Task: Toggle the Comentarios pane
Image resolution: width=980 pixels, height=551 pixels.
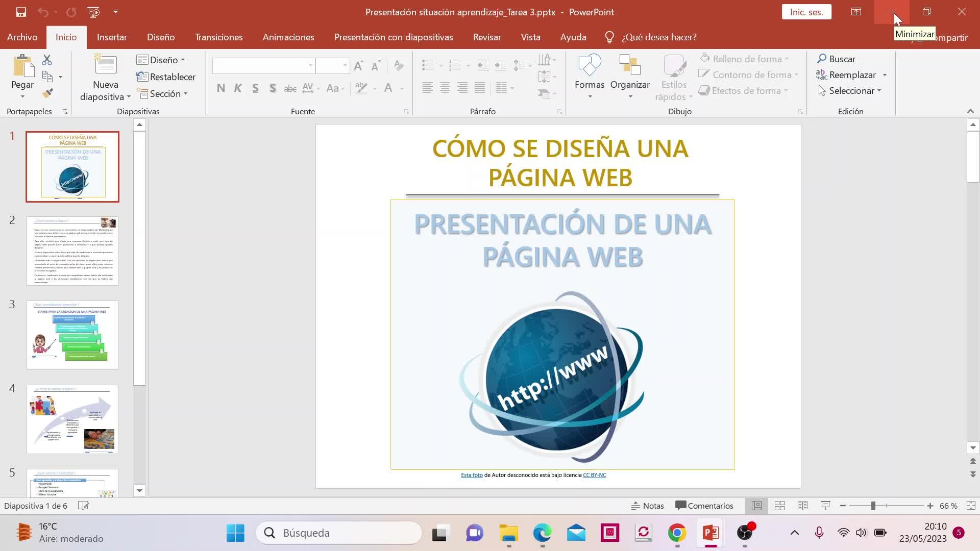Action: [704, 506]
